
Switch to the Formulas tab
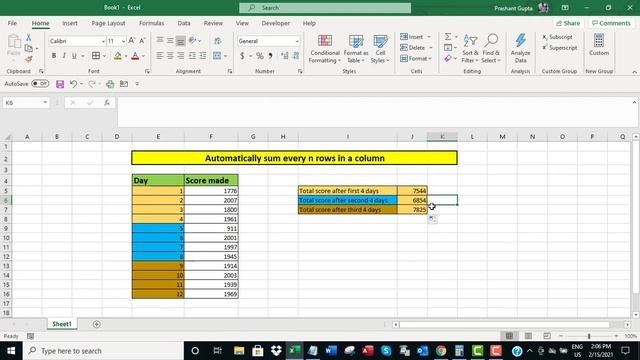151,23
